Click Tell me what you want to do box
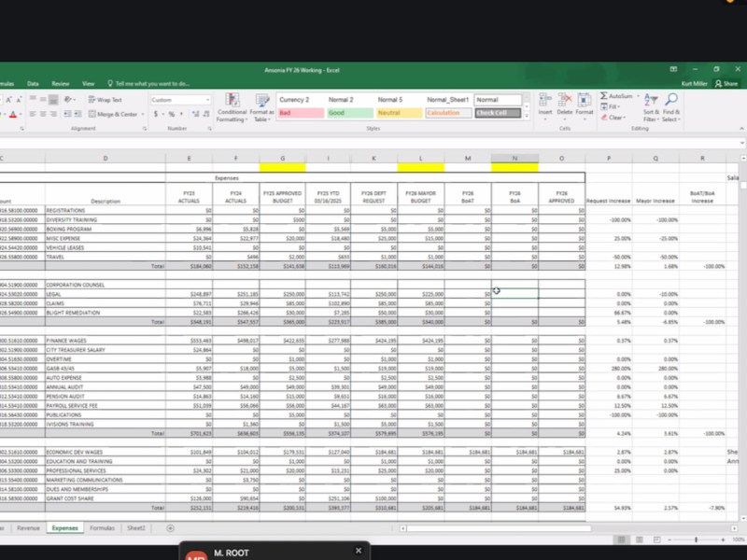Screen dimensions: 747x560 (148, 84)
